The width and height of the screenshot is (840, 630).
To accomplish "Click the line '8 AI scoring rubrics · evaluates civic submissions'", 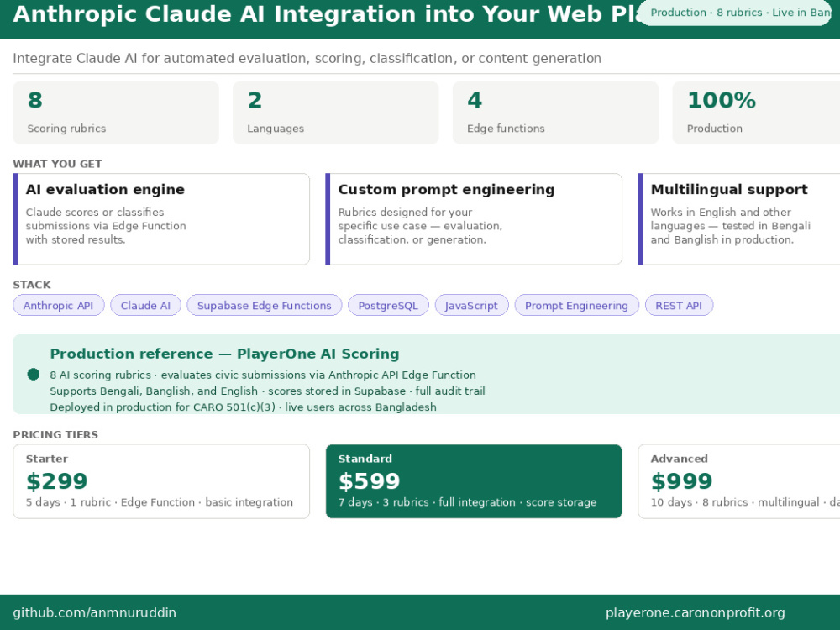I will coord(262,375).
